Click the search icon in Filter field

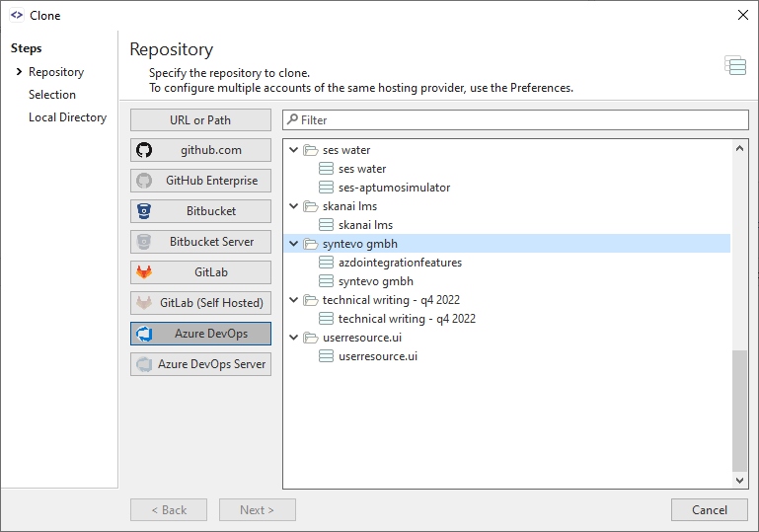point(292,120)
